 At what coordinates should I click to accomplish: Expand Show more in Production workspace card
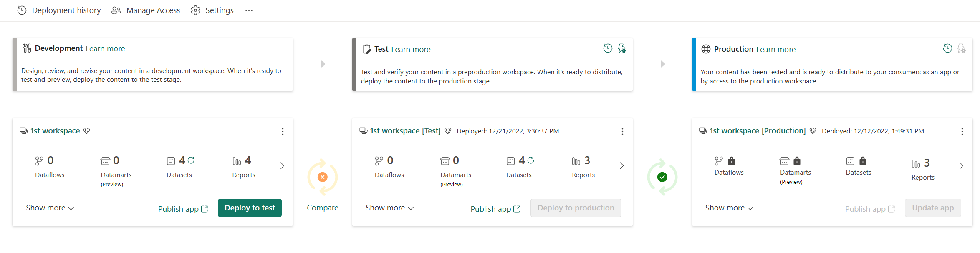(x=729, y=208)
